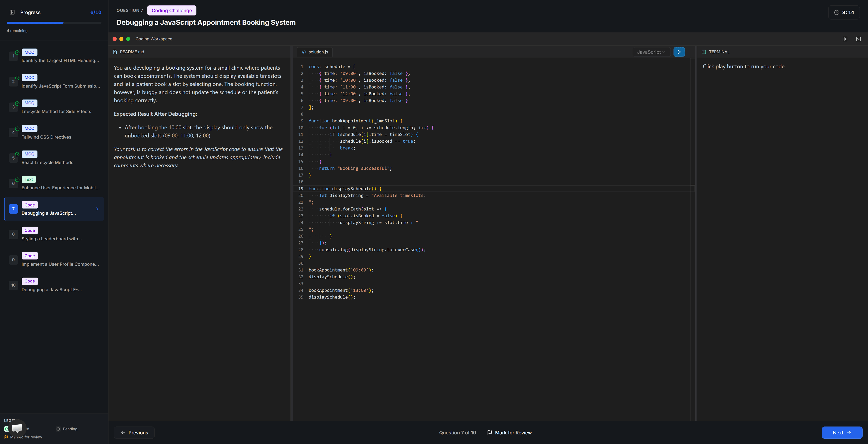Jump to question 3 Lifecycle Method for Side Effects
This screenshot has width=868, height=444.
54,107
